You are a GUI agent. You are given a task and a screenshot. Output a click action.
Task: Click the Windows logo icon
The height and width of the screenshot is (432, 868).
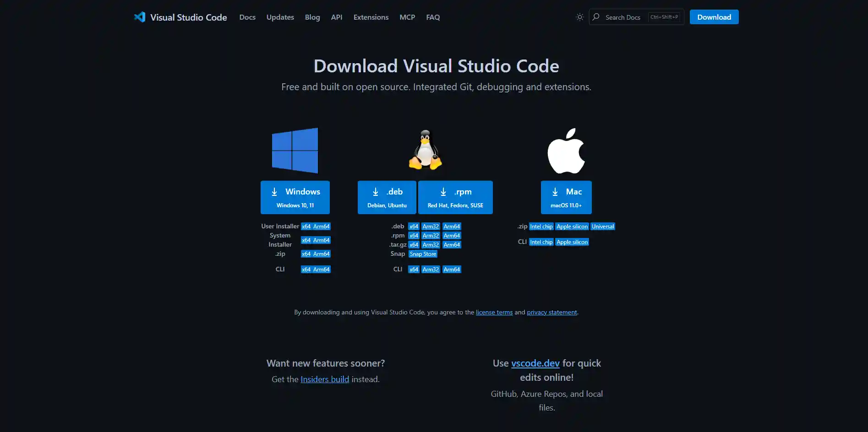point(295,150)
